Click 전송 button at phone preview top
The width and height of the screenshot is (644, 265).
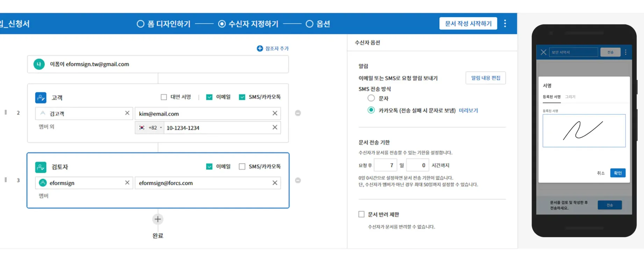(610, 52)
